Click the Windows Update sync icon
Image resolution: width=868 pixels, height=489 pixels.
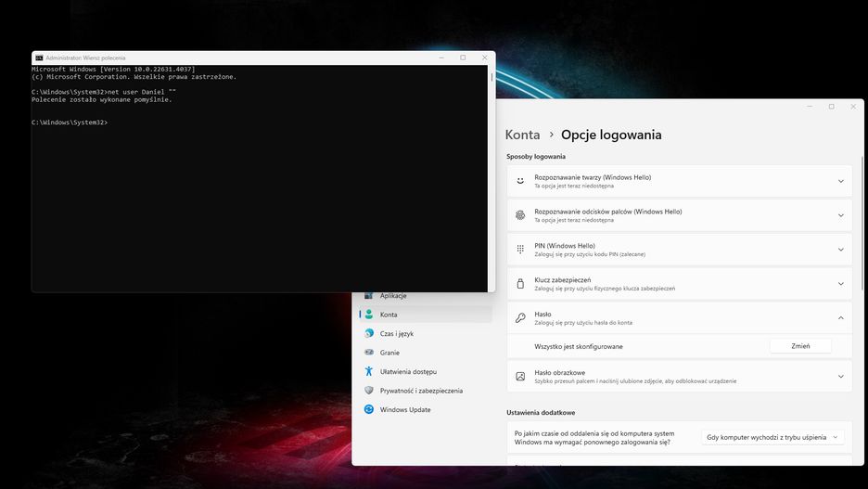(x=369, y=409)
